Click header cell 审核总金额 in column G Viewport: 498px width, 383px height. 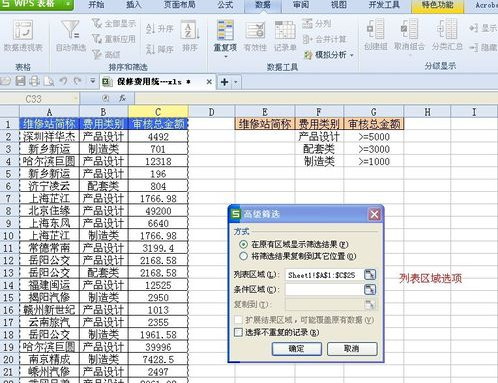point(374,124)
